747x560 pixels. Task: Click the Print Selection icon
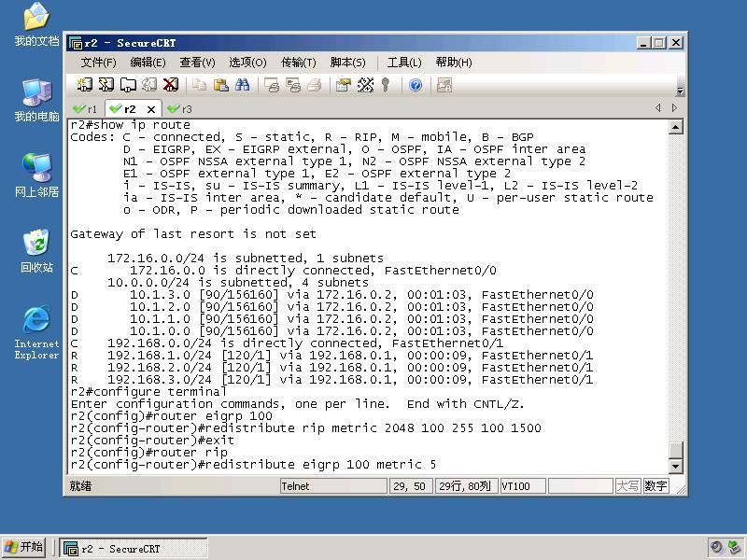293,85
